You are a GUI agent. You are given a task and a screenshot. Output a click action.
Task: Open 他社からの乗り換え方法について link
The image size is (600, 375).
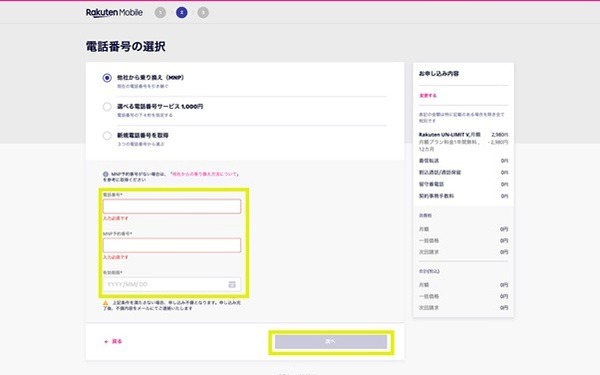pos(205,174)
